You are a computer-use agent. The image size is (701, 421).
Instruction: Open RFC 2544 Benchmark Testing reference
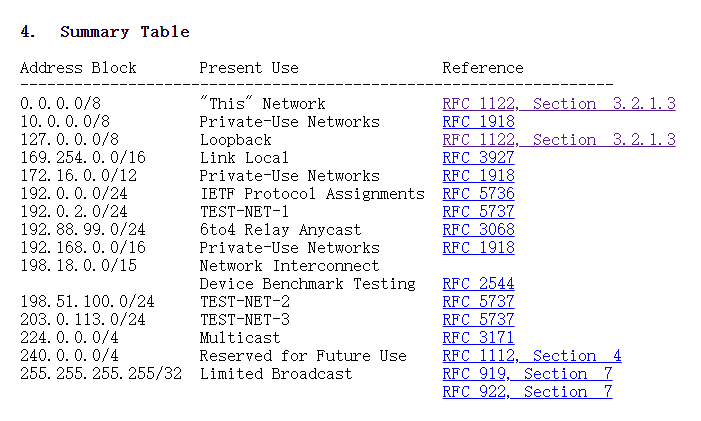coord(478,284)
